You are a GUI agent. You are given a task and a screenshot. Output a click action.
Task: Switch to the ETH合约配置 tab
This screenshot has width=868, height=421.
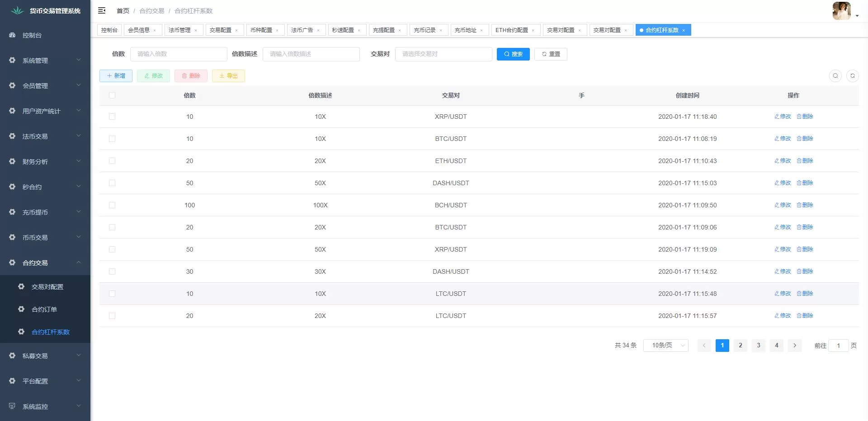[511, 30]
